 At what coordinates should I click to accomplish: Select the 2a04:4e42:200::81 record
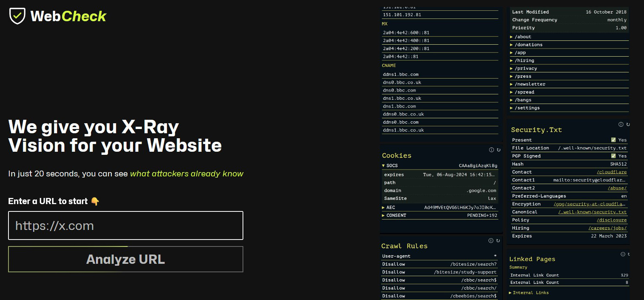[x=440, y=49]
